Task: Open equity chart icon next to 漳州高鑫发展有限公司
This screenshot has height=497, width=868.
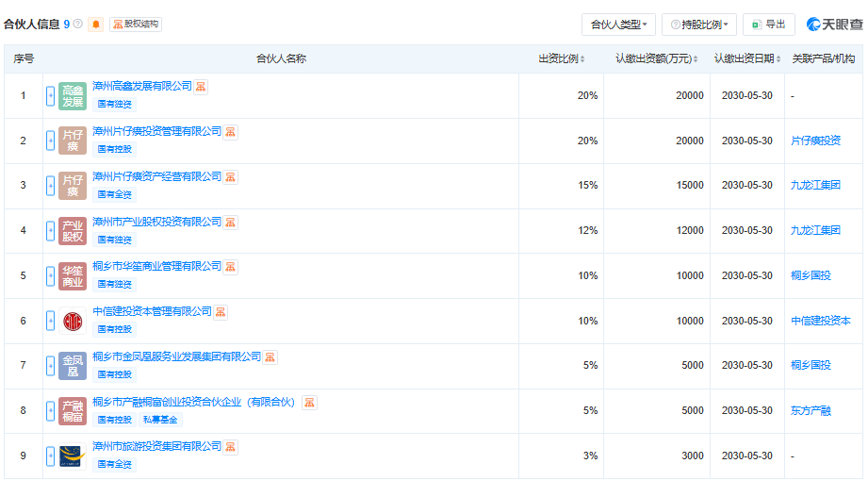Action: click(x=201, y=87)
